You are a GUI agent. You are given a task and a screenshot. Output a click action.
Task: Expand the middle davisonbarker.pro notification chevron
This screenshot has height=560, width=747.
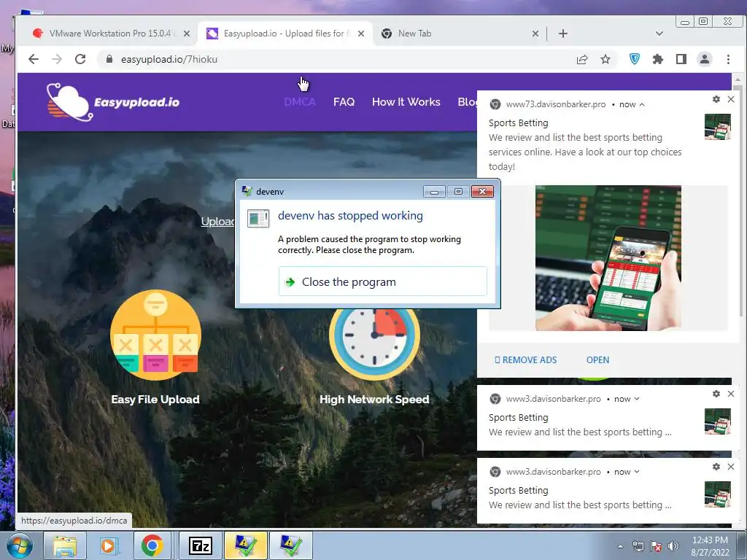(637, 399)
